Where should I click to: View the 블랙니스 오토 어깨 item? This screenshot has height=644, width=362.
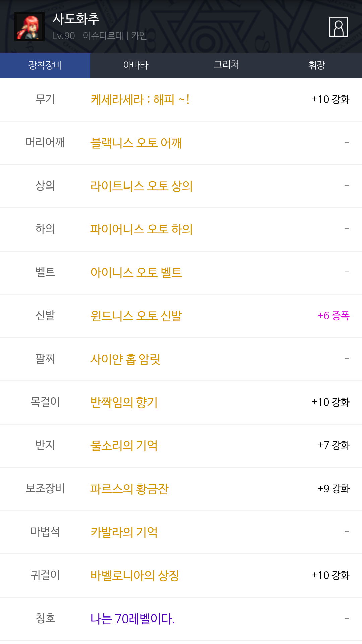coord(136,143)
